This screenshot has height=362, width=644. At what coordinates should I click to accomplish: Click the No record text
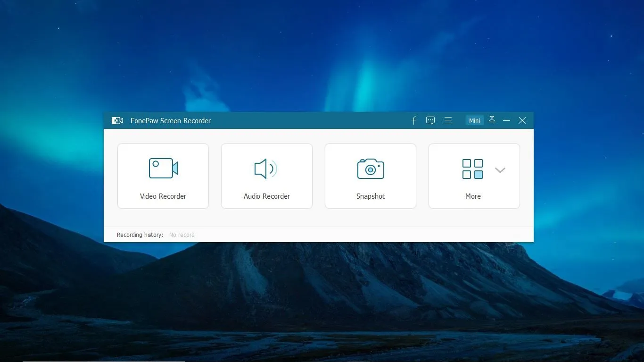[182, 235]
